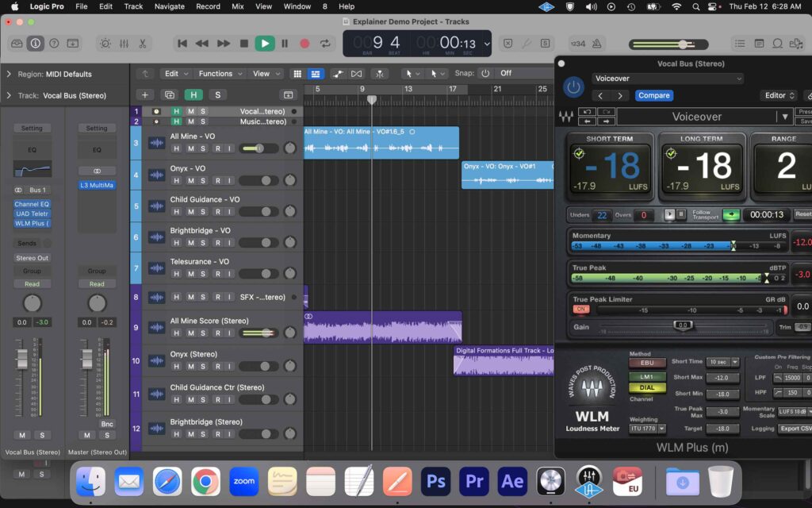This screenshot has width=812, height=508.
Task: Open the Snap setting dropdown showing Off
Action: (507, 73)
